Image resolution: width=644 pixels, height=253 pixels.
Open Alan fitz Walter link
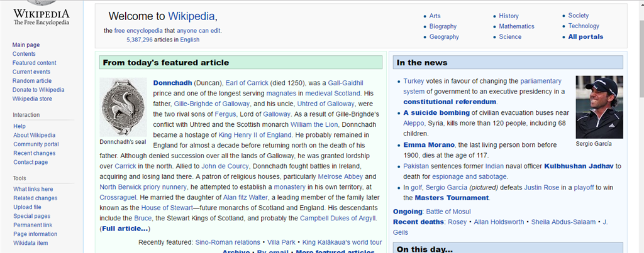pos(245,197)
